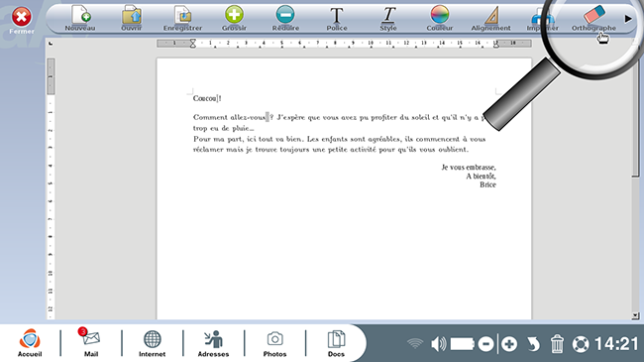The height and width of the screenshot is (362, 644).
Task: Show more toolbar items with right arrow
Action: click(x=628, y=19)
